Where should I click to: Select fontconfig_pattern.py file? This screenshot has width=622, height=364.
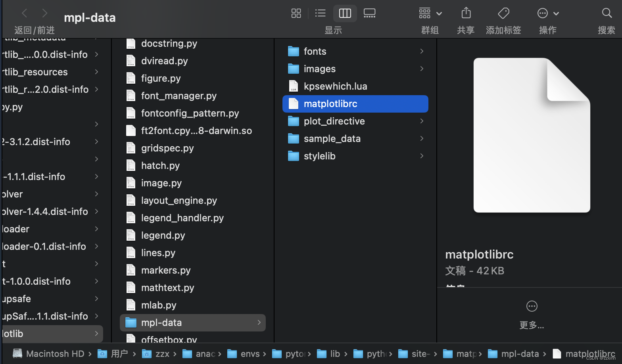(x=193, y=113)
